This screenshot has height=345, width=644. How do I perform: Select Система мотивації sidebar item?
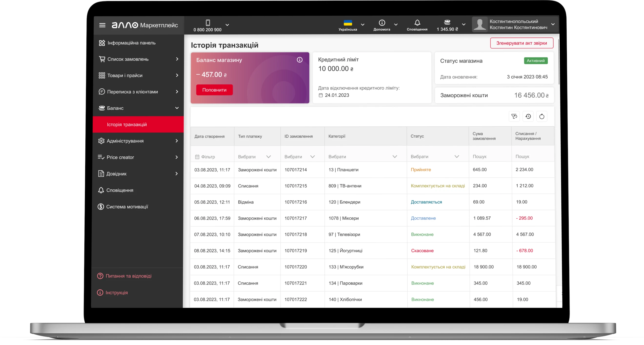click(x=127, y=207)
